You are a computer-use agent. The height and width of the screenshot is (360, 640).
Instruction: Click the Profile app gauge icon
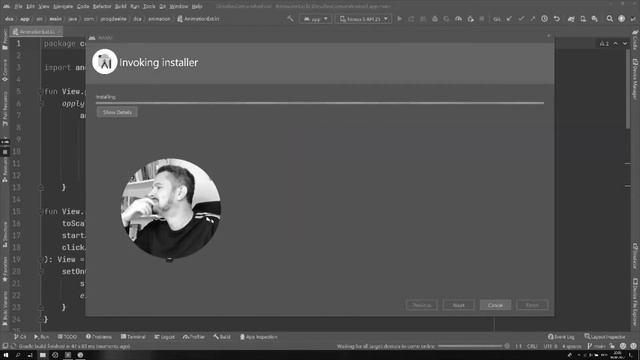(458, 19)
